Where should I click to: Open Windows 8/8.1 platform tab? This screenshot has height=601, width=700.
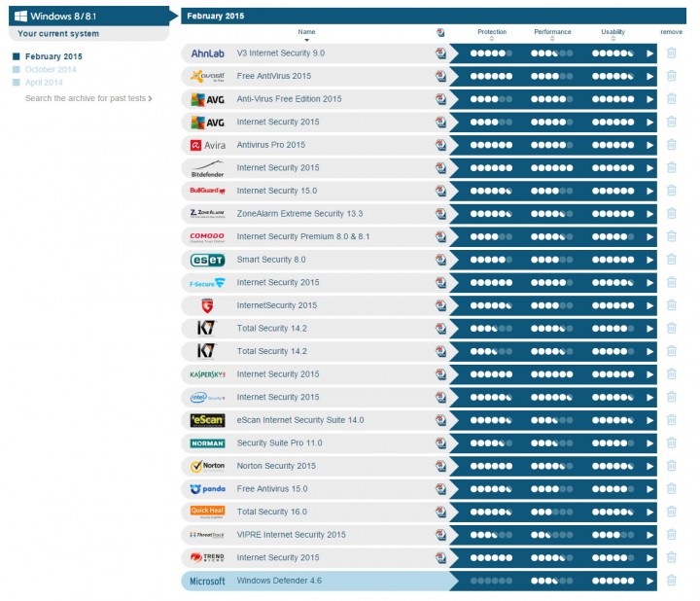point(89,17)
